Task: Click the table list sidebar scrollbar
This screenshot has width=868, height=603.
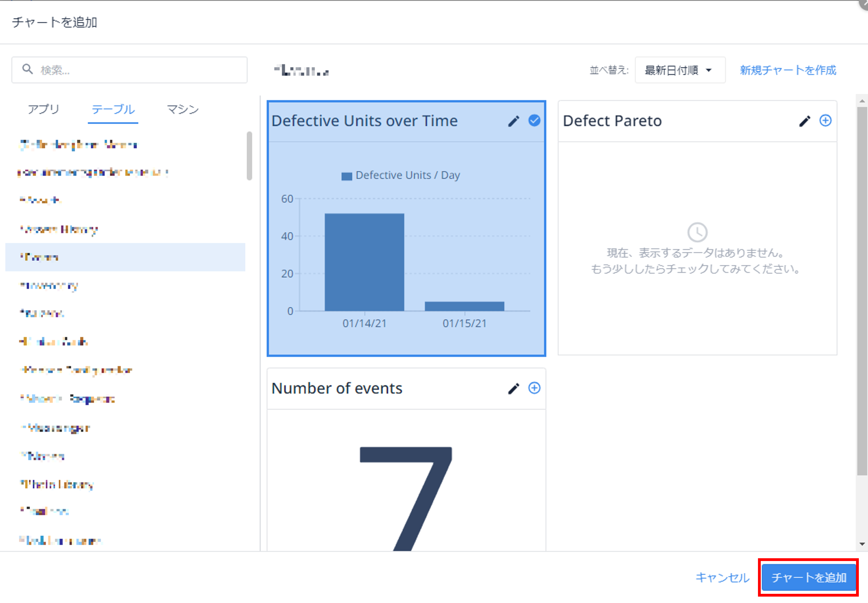Action: [249, 156]
